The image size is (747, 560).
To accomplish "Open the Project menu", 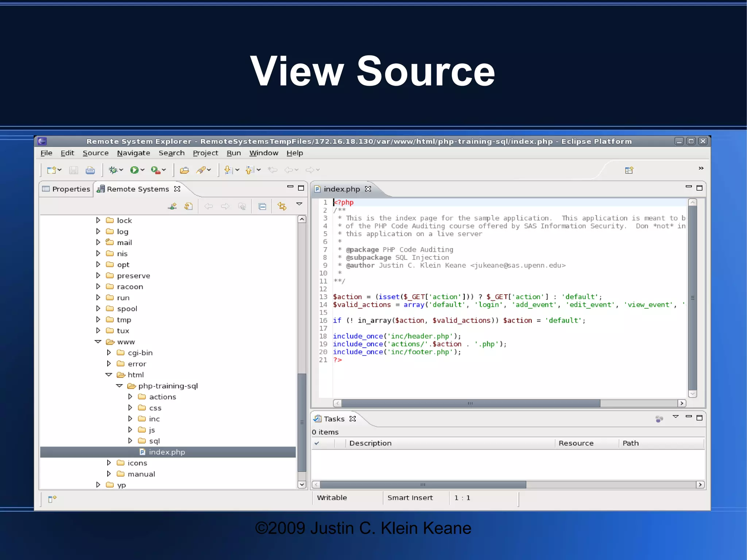I will pos(206,153).
